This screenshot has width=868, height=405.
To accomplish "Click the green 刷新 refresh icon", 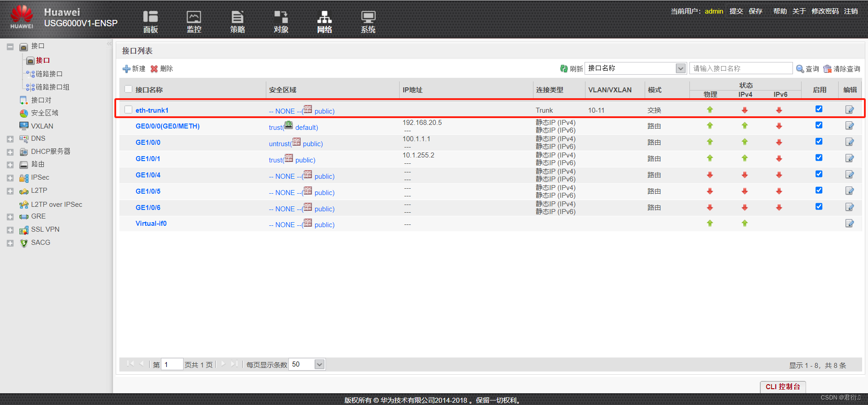I will [x=564, y=68].
